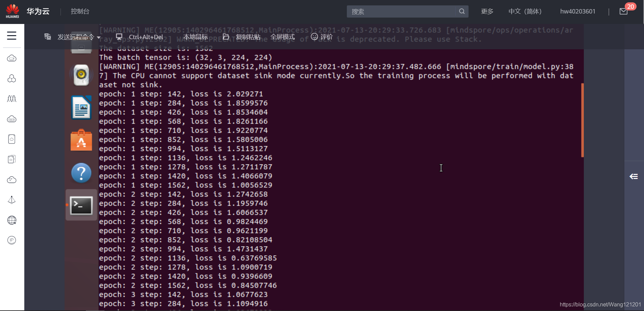Open the 控制台 console link
The image size is (644, 311).
(x=80, y=11)
